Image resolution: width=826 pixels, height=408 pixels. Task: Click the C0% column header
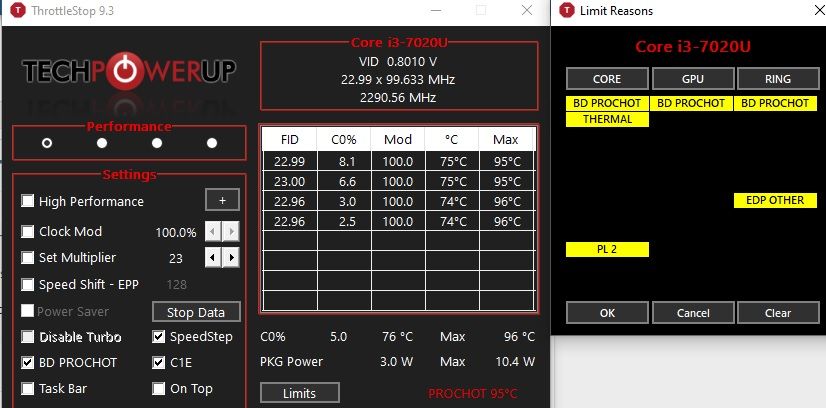(344, 140)
